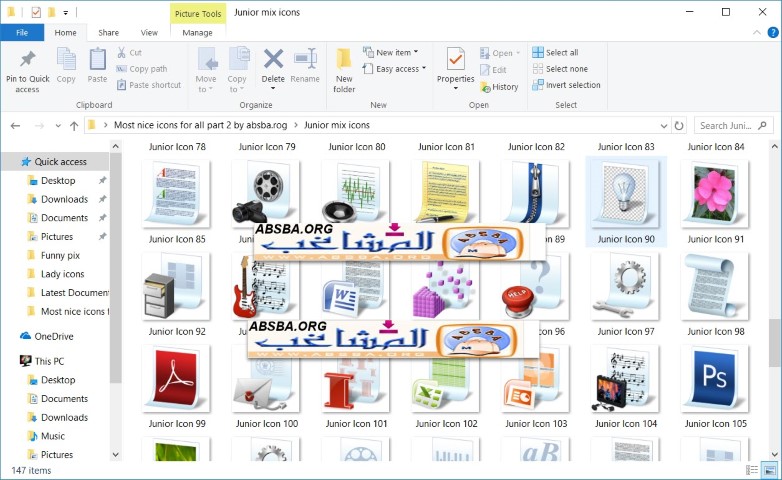Open the Manage tab
782x480 pixels.
pos(197,32)
